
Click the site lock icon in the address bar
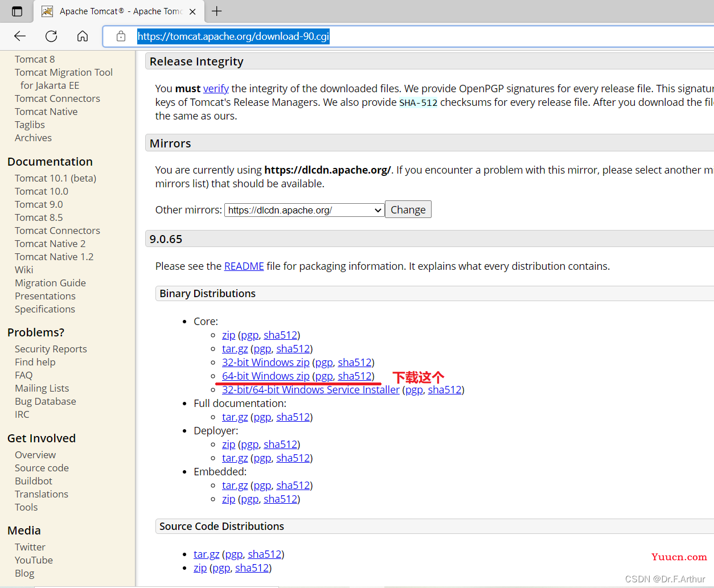click(x=121, y=36)
